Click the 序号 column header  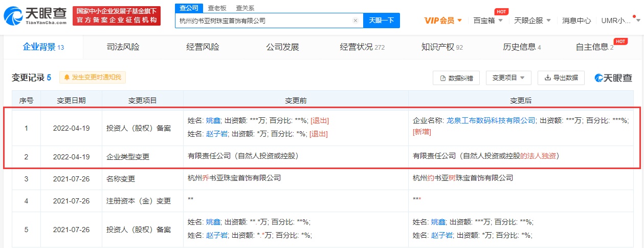pos(26,100)
